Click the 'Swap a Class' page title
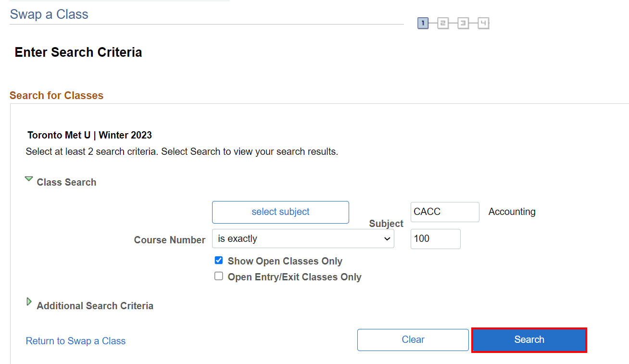The image size is (629, 364). tap(49, 14)
